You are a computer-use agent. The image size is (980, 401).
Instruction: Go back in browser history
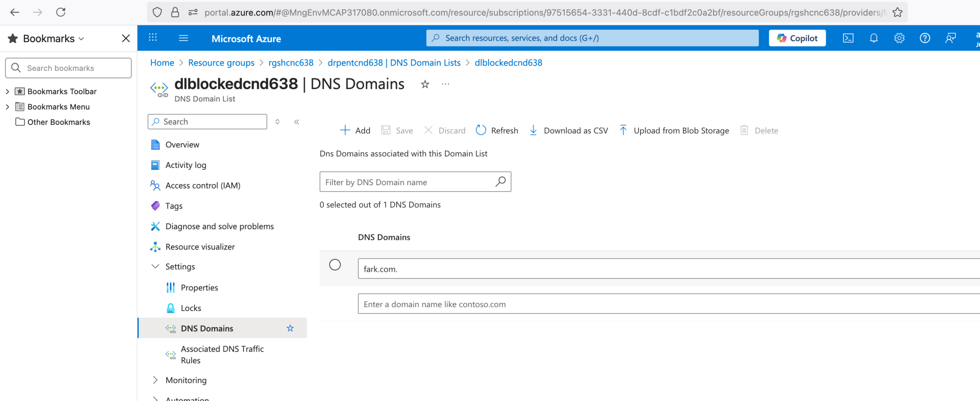pos(15,12)
